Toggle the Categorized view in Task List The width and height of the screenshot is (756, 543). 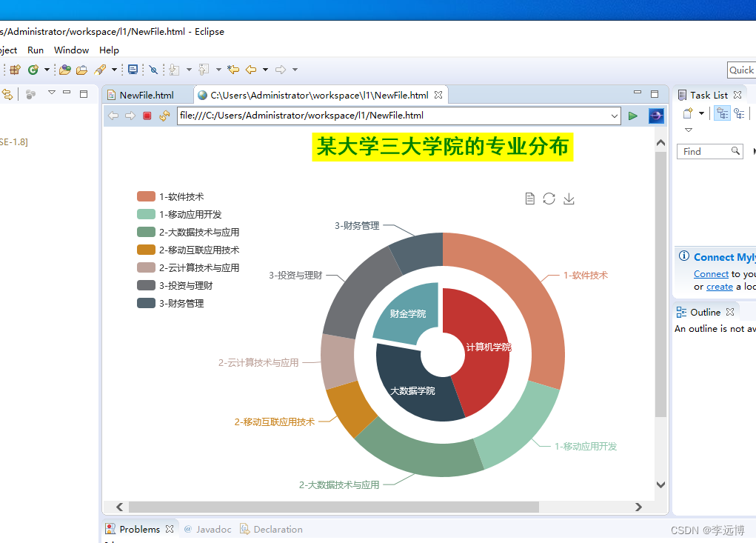(722, 113)
